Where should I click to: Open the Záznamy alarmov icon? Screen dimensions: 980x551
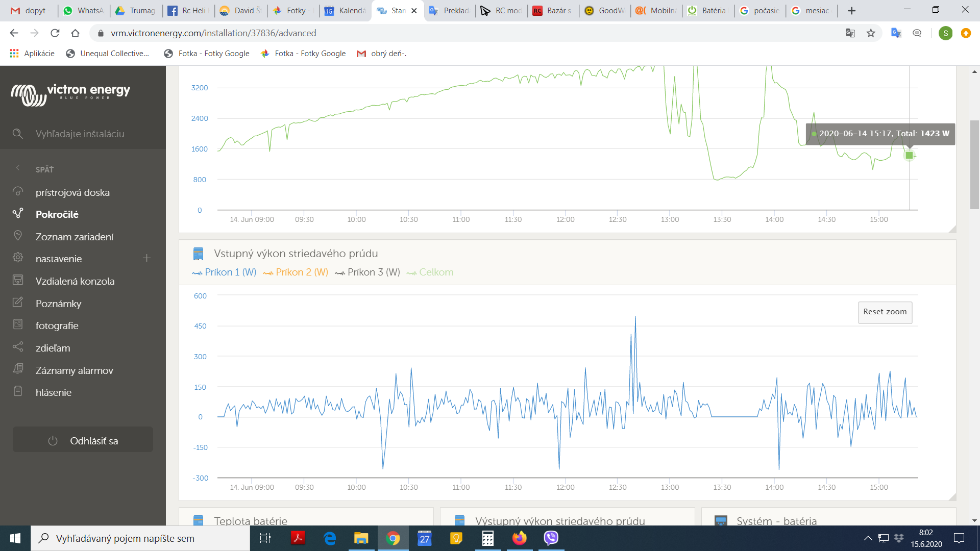tap(18, 369)
